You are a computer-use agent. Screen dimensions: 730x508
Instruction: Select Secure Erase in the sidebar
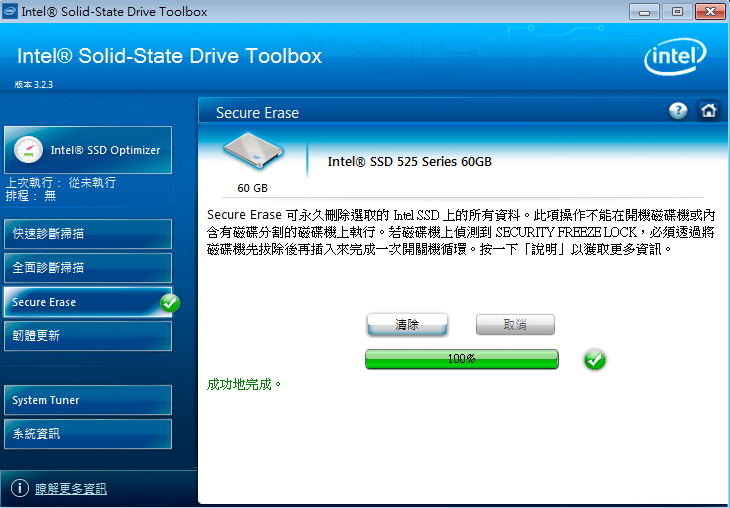coord(88,302)
